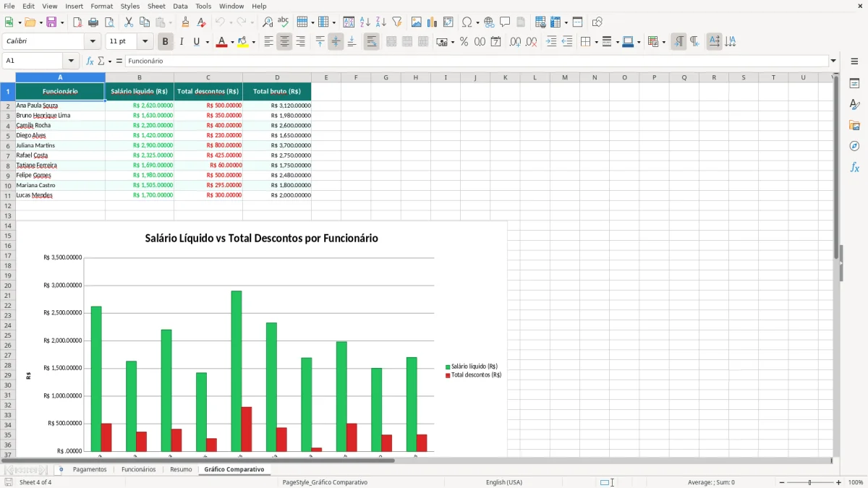Switch to the Pagamentos sheet tab
Viewport: 868px width, 488px height.
(x=90, y=469)
